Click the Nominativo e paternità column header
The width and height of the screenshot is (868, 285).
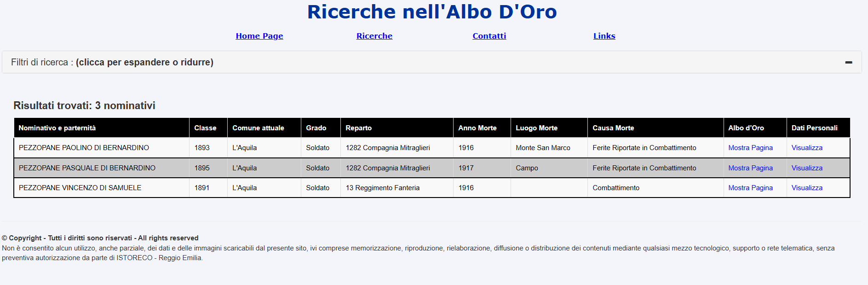(x=102, y=128)
